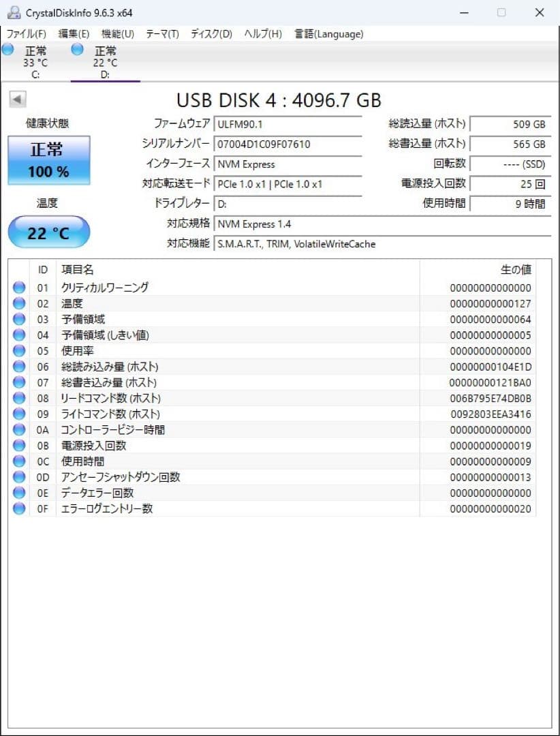The width and height of the screenshot is (560, 736).
Task: Click the blue status dot above D: tab
Action: 78,49
